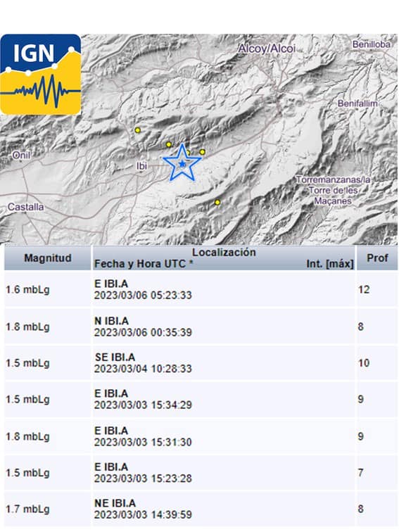Select the 05:23:33 E IBI.A event row
399x532 pixels.
tap(200, 289)
